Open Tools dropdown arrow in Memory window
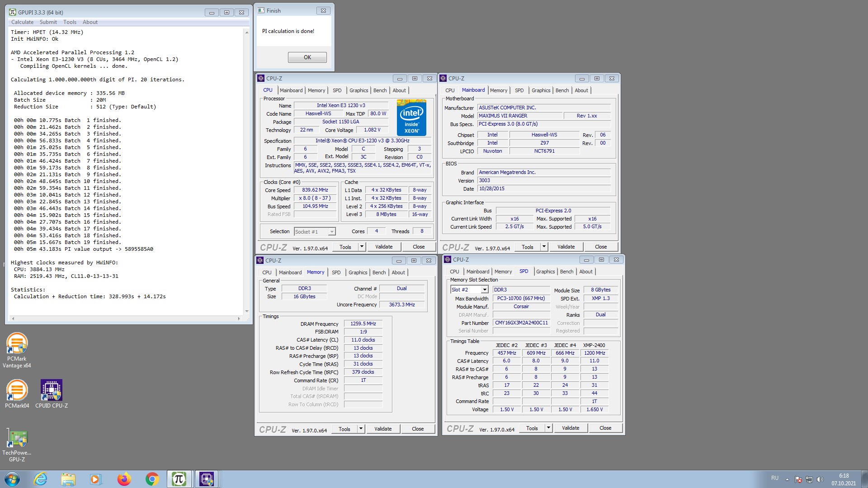The width and height of the screenshot is (868, 488). (x=361, y=429)
